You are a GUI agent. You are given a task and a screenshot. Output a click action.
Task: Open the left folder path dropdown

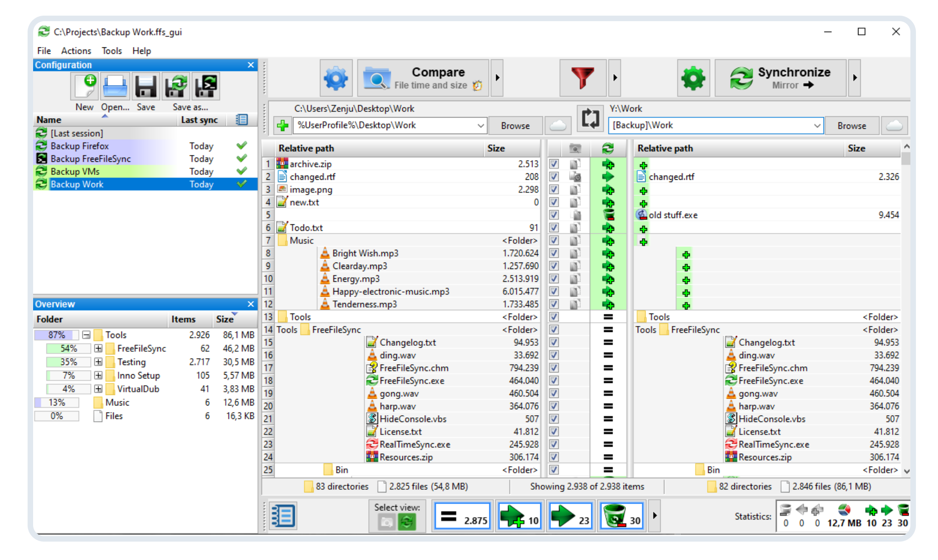tap(480, 126)
